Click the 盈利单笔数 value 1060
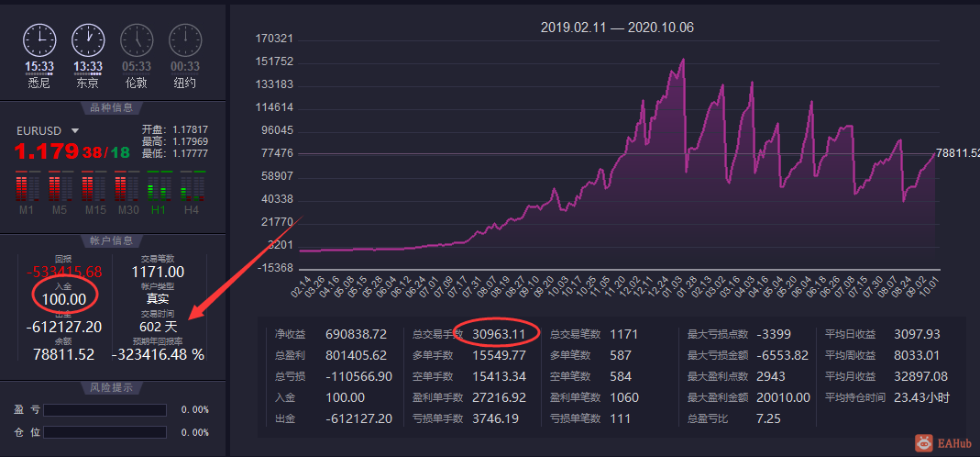The width and height of the screenshot is (980, 457). coord(624,397)
